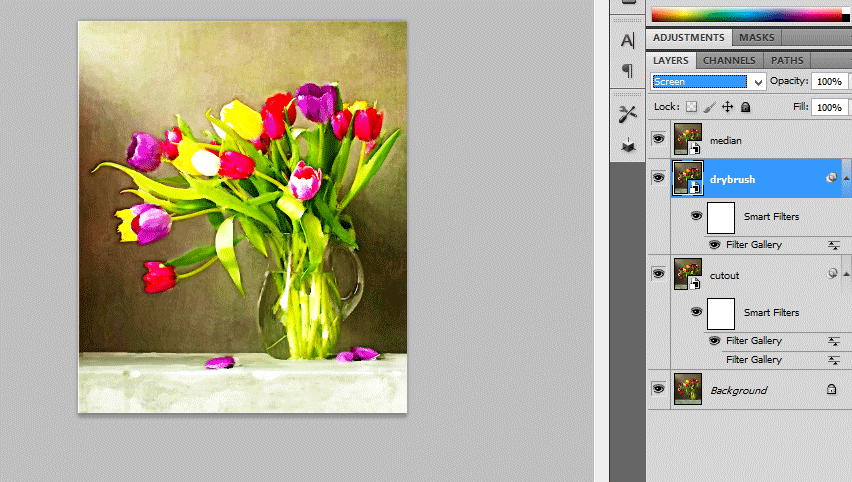
Task: Select the Layers tab
Action: (x=671, y=60)
